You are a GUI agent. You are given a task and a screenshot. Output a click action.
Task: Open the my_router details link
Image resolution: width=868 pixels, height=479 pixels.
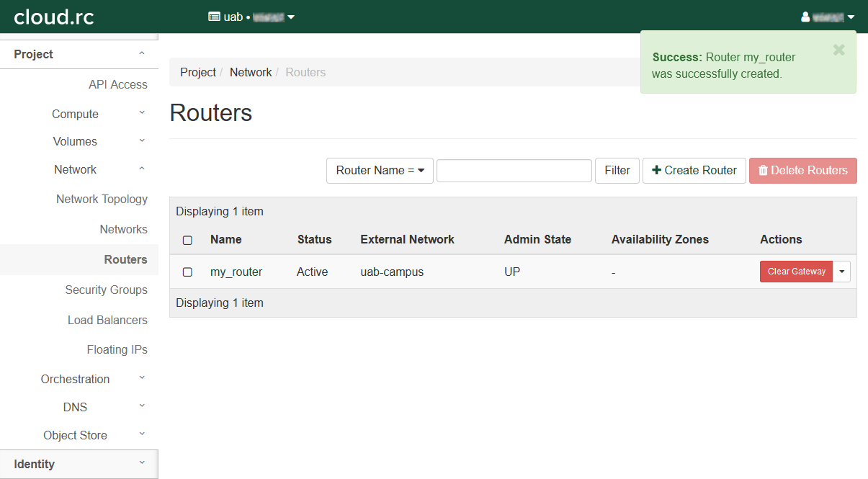(236, 272)
